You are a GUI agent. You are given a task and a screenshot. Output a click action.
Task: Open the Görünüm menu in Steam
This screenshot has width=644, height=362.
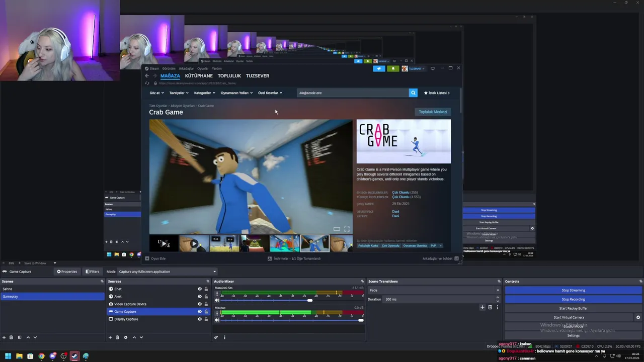[x=169, y=68]
